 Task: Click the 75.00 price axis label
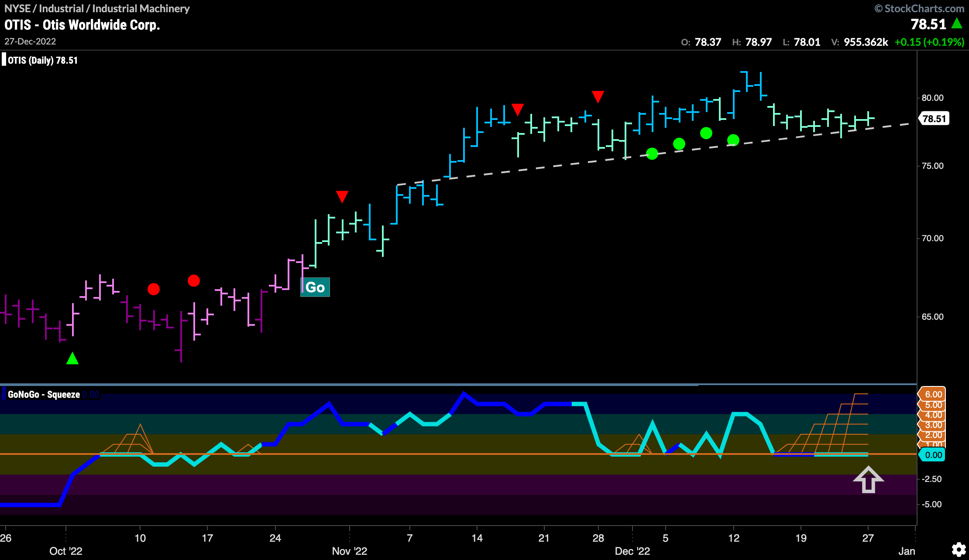(933, 166)
